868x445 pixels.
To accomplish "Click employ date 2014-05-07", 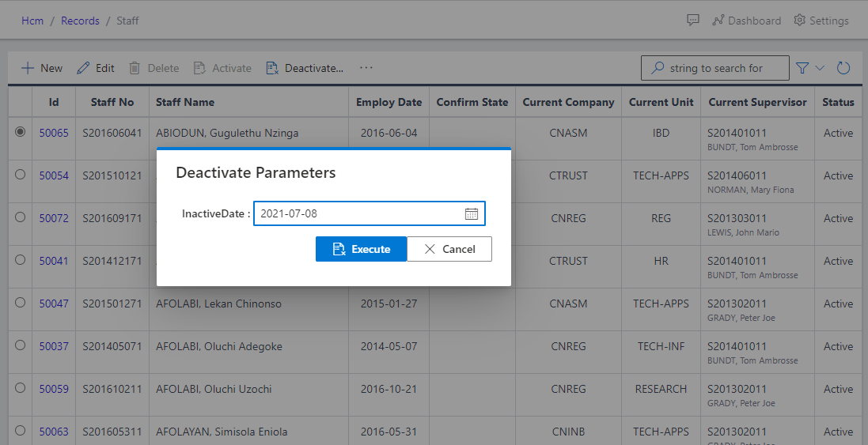I will point(389,347).
